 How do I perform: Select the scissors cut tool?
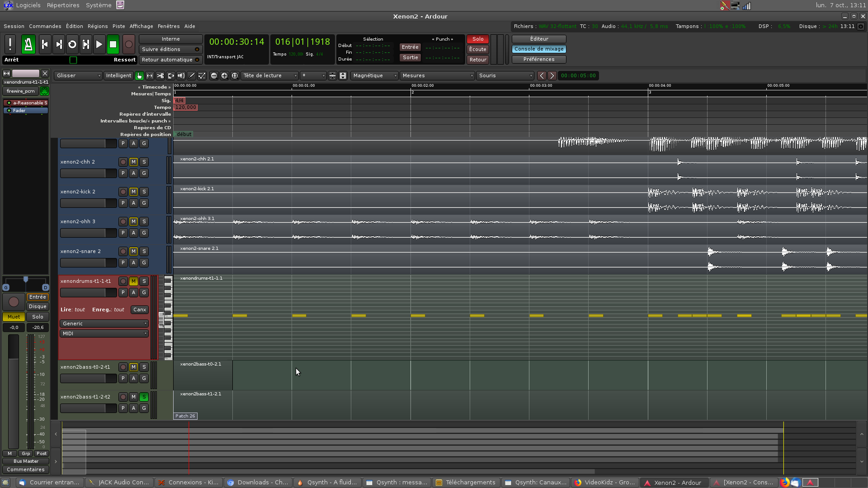pyautogui.click(x=160, y=76)
